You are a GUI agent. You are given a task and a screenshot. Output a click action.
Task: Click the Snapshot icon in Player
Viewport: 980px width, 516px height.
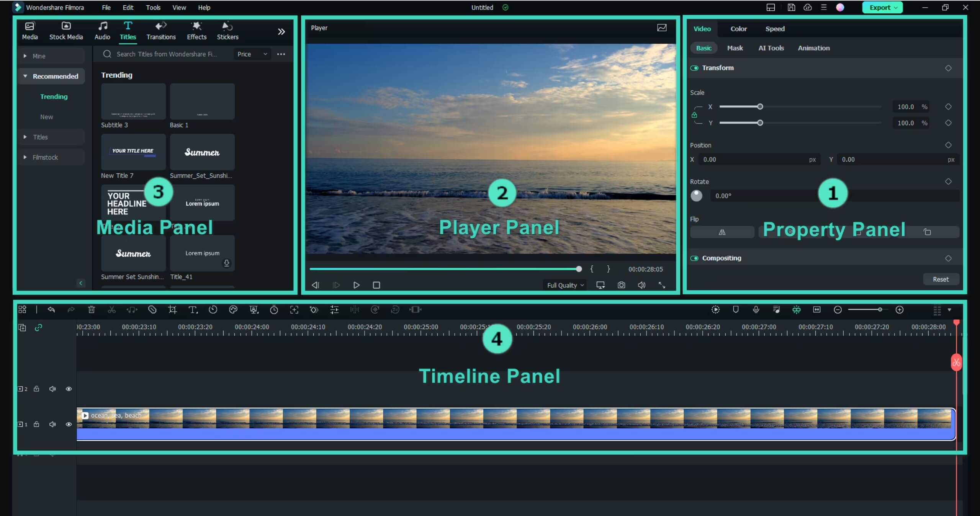[x=621, y=284]
